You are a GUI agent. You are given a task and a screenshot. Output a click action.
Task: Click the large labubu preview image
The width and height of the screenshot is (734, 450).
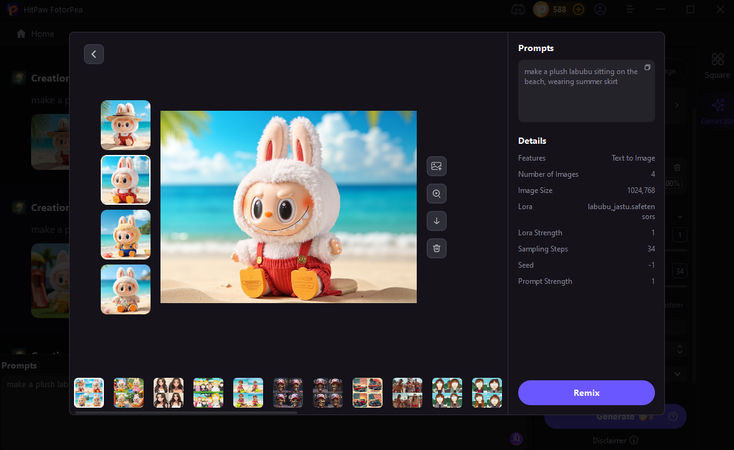point(288,207)
